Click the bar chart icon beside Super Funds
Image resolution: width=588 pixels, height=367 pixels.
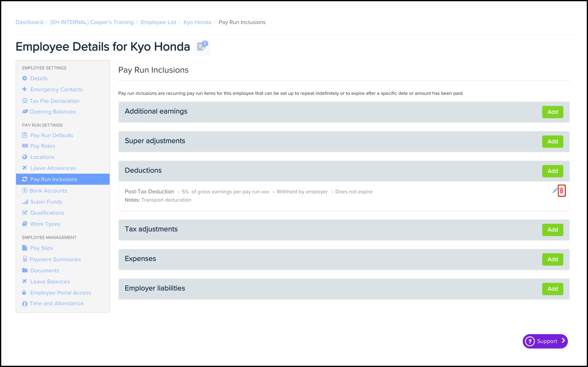[x=25, y=202]
